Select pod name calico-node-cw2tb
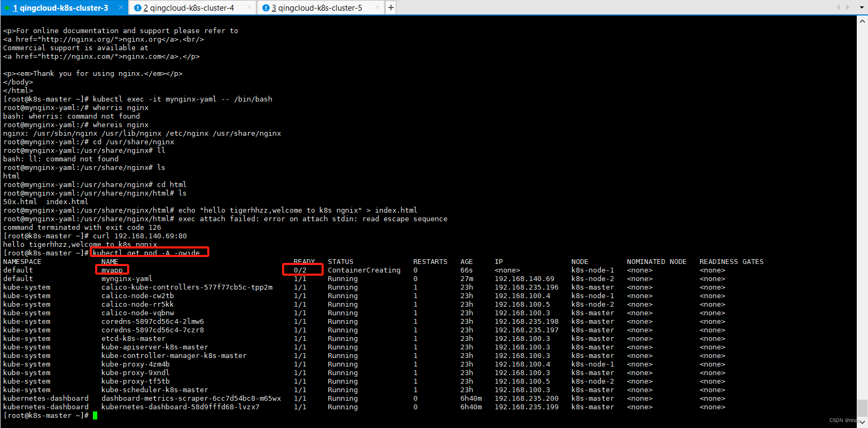 pyautogui.click(x=138, y=295)
